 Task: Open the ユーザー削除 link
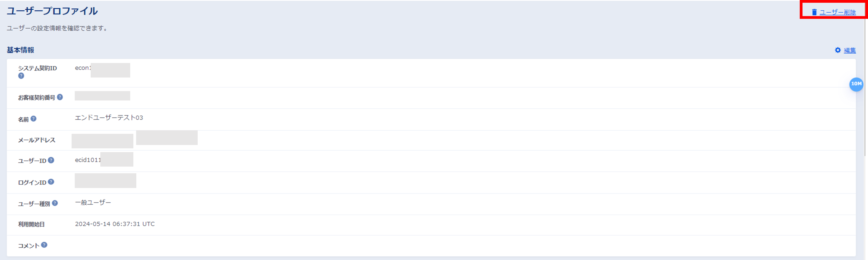837,12
